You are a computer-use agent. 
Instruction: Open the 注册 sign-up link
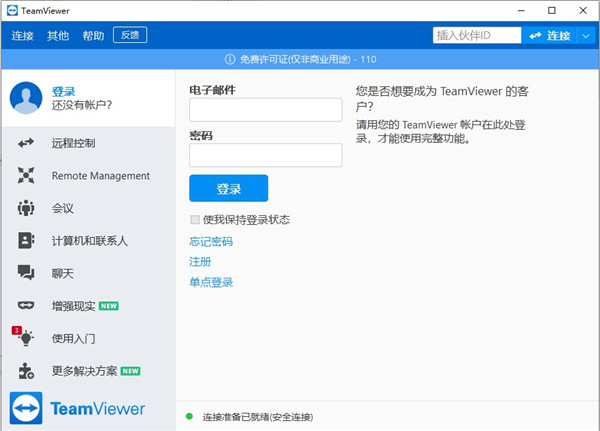click(200, 262)
